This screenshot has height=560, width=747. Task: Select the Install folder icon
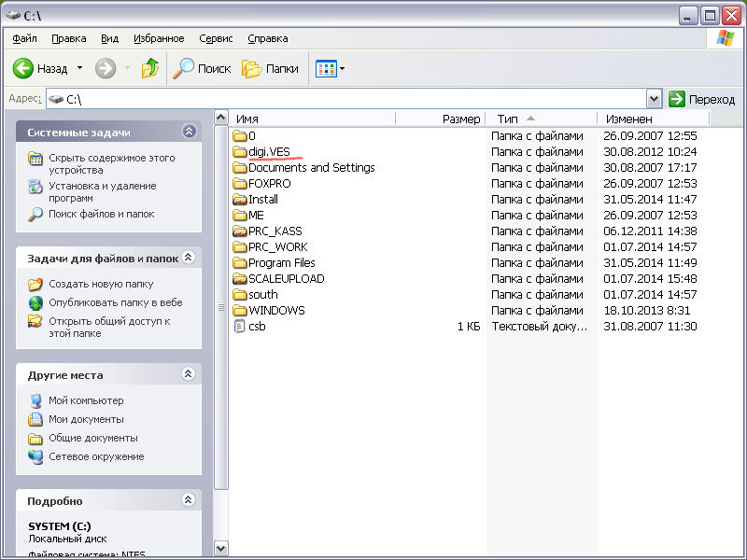pyautogui.click(x=240, y=200)
